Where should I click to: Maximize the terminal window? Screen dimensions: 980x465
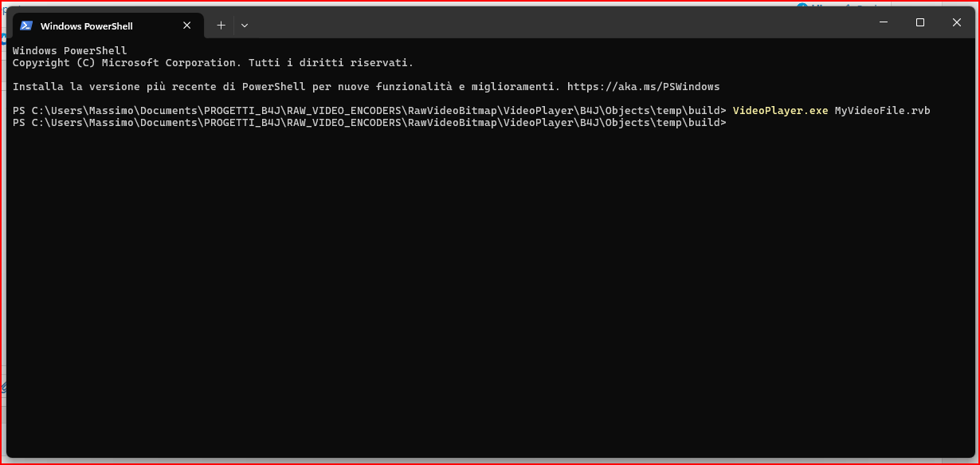[x=920, y=22]
